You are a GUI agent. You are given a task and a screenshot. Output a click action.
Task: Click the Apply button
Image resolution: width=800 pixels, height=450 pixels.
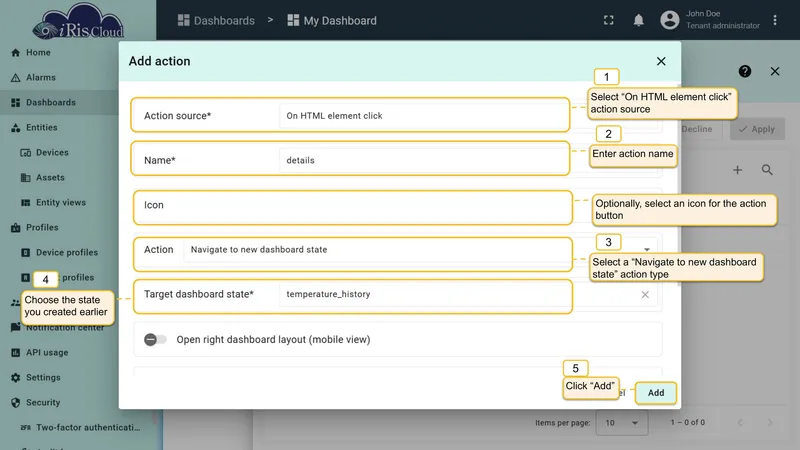pos(757,129)
